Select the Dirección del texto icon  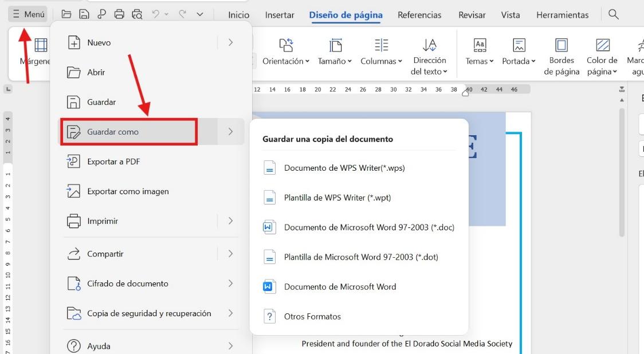click(430, 54)
